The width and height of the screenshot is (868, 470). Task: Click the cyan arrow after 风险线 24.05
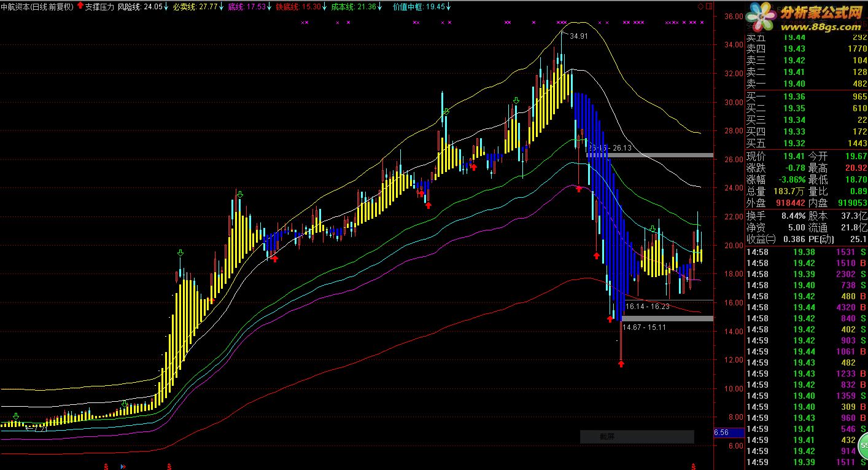(166, 7)
